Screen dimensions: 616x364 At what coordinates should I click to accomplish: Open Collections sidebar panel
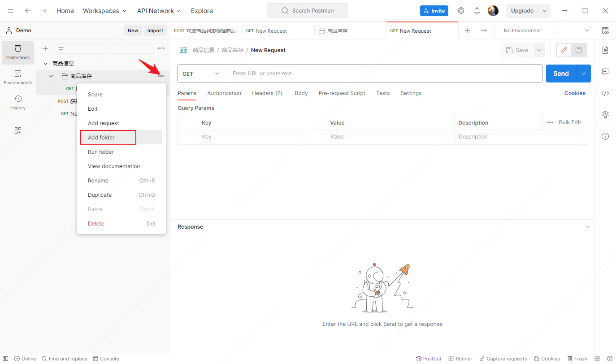[18, 52]
